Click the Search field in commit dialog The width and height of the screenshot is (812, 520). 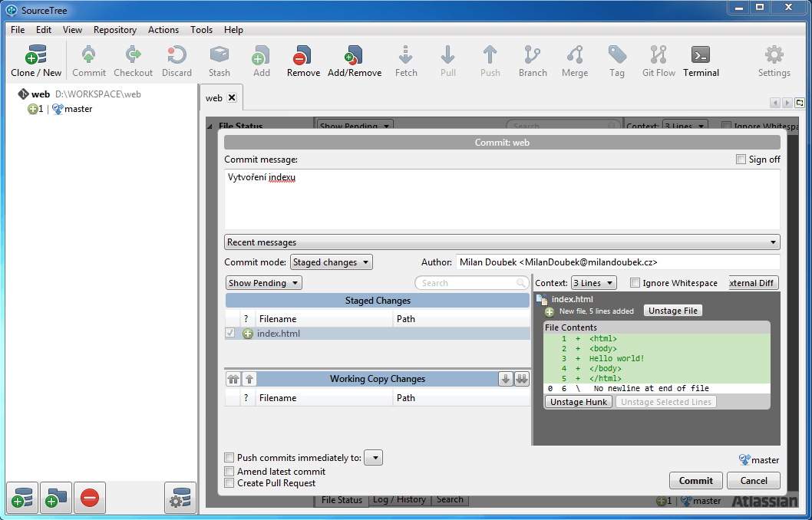471,283
